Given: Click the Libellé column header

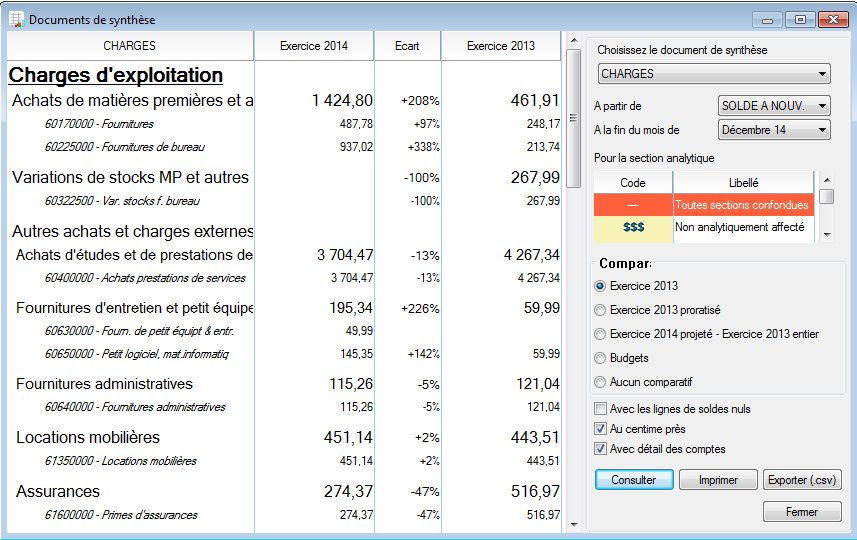Looking at the screenshot, I should [x=743, y=183].
